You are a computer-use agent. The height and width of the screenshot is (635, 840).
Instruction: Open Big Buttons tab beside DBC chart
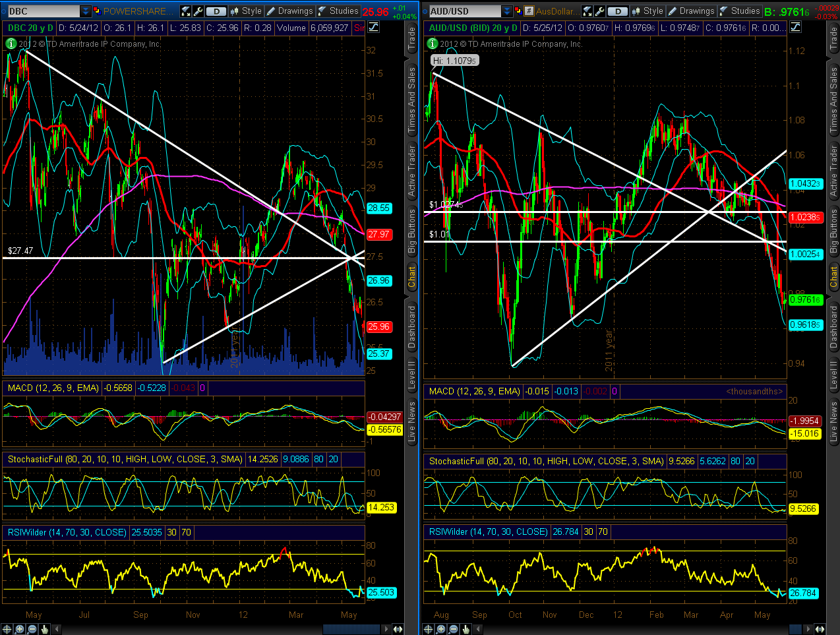(x=412, y=231)
